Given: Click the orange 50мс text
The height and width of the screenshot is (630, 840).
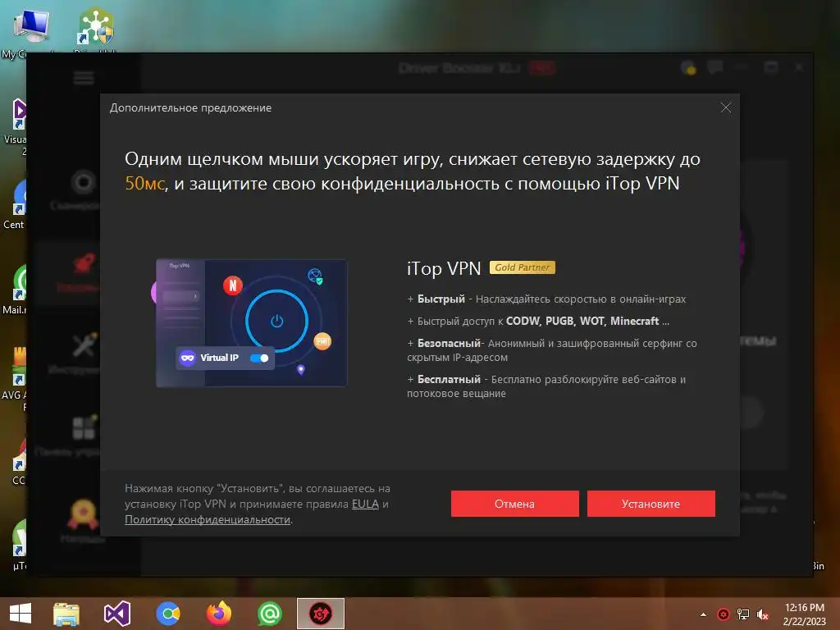Looking at the screenshot, I should (144, 184).
